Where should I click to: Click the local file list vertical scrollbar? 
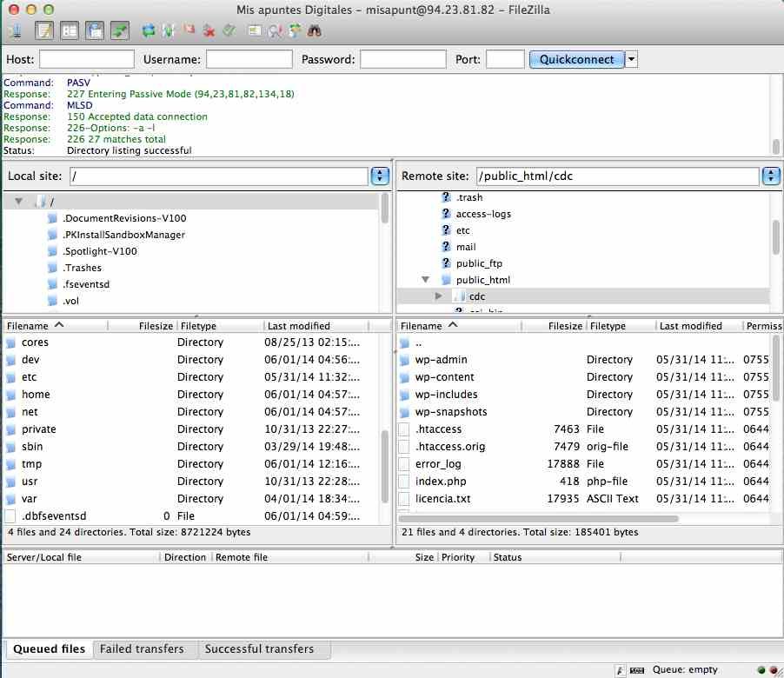[x=384, y=467]
